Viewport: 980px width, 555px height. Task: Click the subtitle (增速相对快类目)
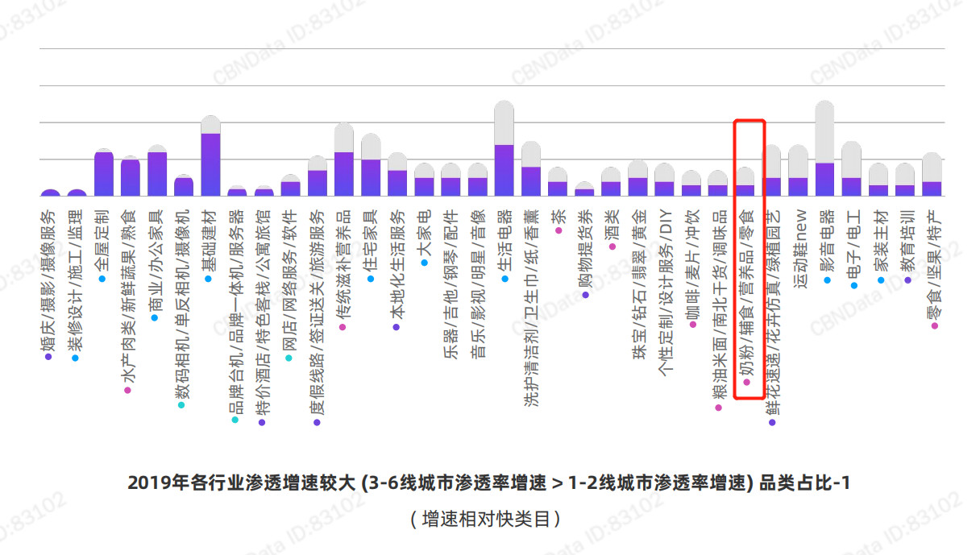[x=489, y=519]
